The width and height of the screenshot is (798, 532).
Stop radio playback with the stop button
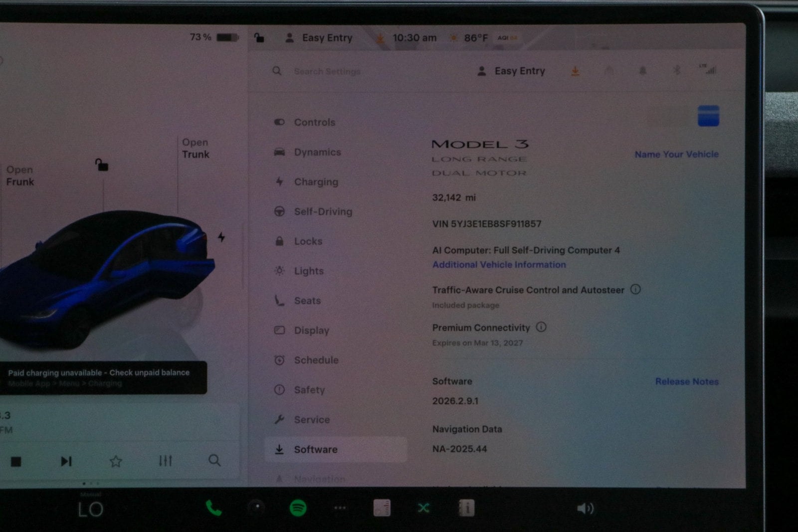click(16, 462)
